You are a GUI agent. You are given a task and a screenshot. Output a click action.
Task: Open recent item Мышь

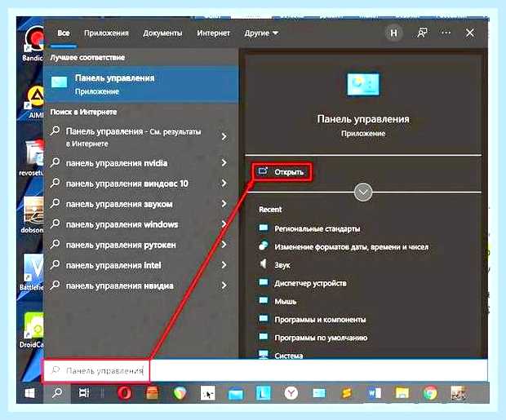coord(286,301)
